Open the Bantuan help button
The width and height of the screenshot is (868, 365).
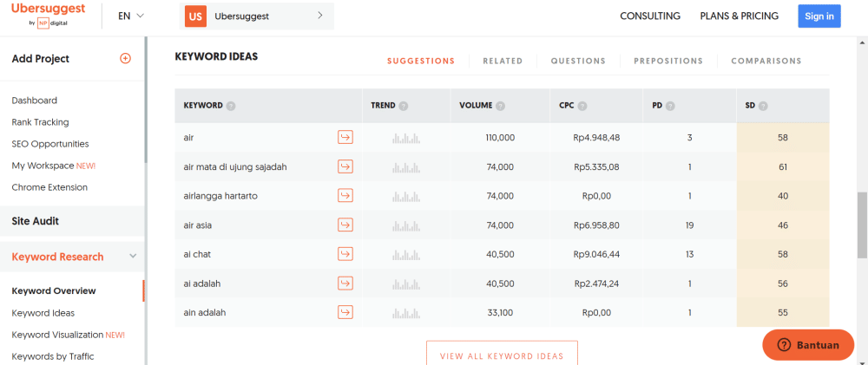click(x=808, y=344)
